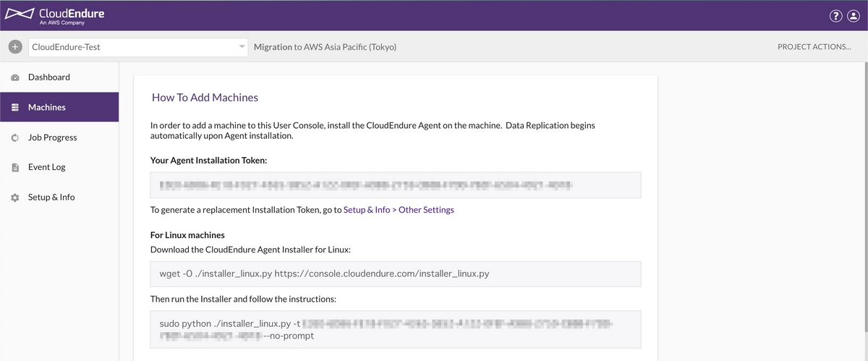Click 'Then run the Installer and follow' text

(243, 299)
